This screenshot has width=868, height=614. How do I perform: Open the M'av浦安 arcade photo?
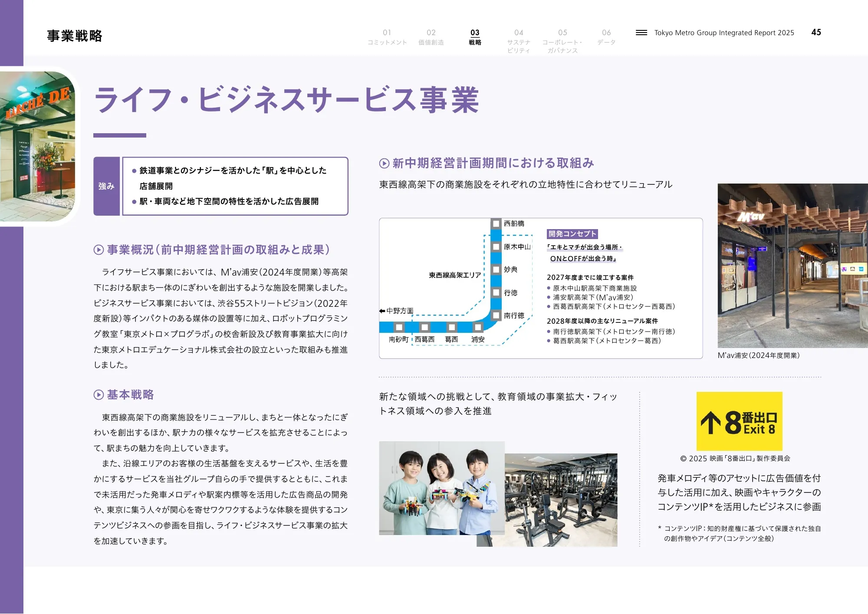click(792, 266)
